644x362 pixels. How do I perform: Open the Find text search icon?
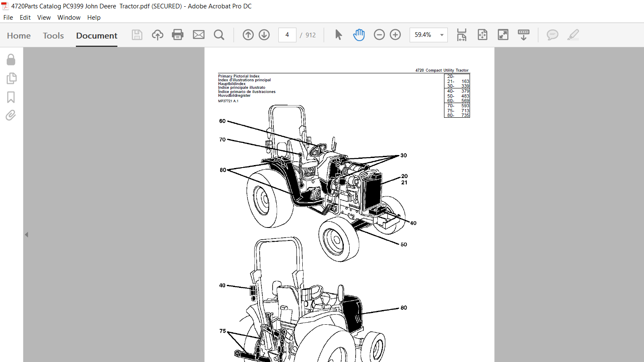pos(219,35)
